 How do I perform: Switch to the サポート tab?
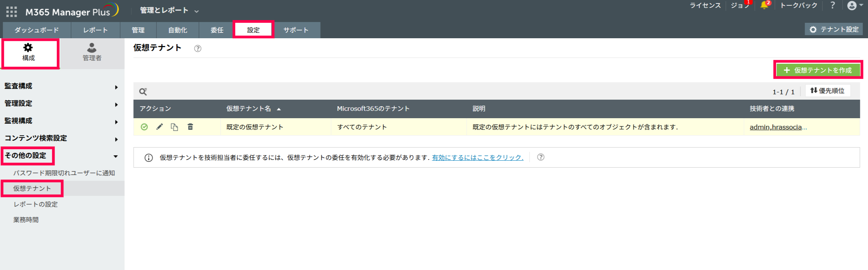click(x=296, y=30)
